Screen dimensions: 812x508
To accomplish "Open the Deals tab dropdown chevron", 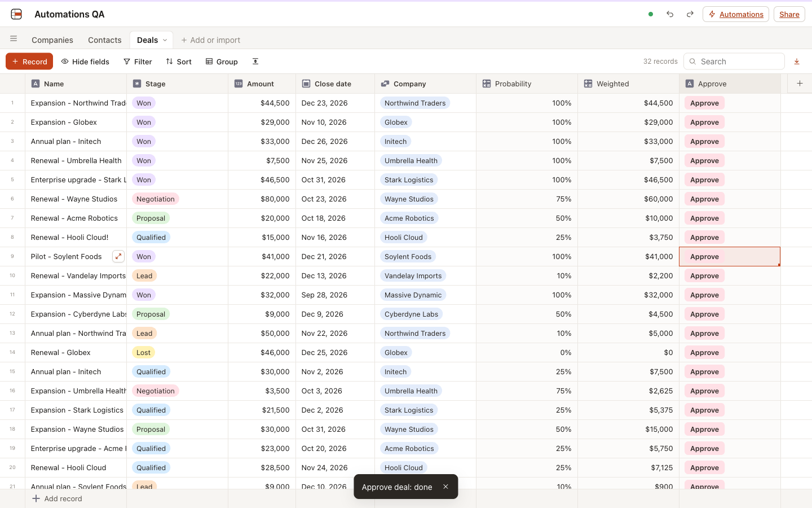I will [x=165, y=40].
